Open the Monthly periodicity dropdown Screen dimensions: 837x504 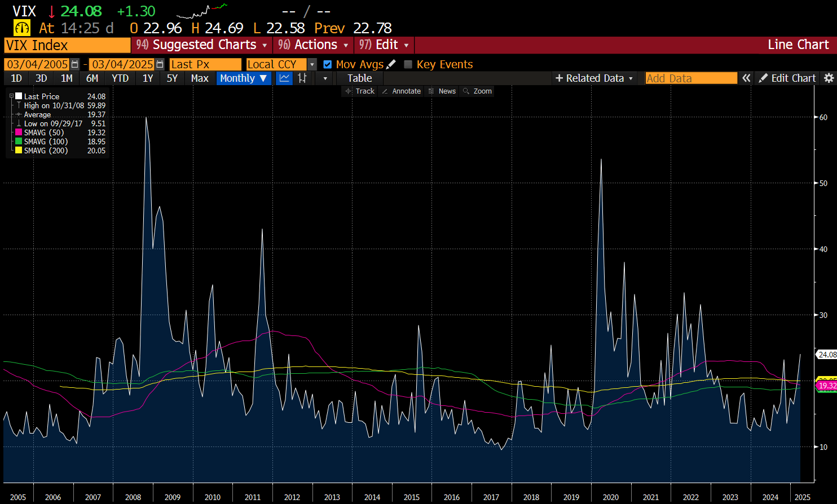tap(243, 78)
